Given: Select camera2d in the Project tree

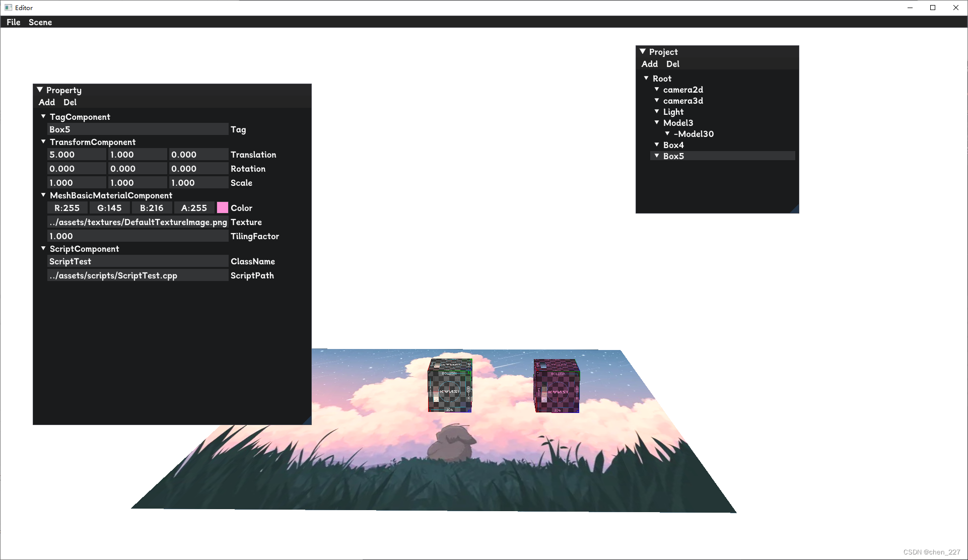Looking at the screenshot, I should click(x=683, y=90).
